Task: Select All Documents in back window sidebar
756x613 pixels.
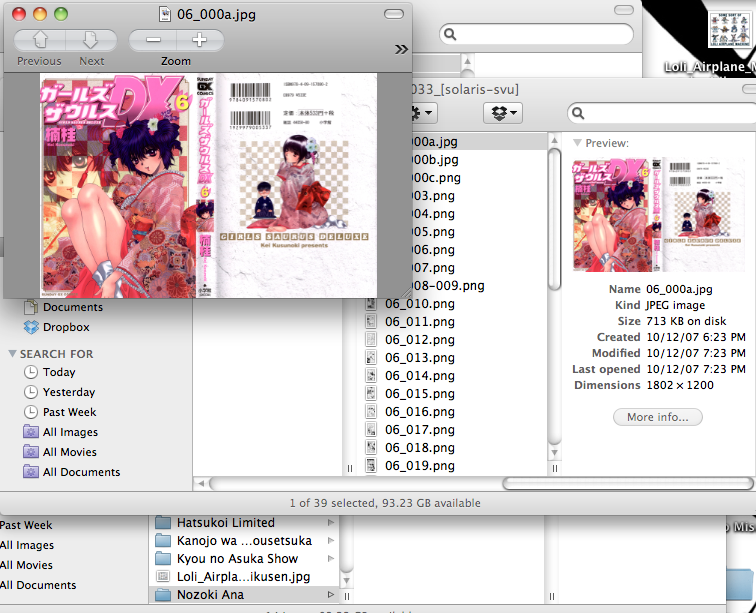Action: coord(38,585)
